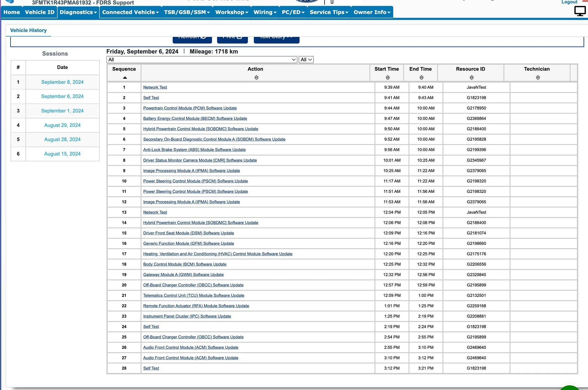Viewport: 588px width, 390px height.
Task: Open Driver Status Monitor Camera Module update
Action: click(200, 160)
